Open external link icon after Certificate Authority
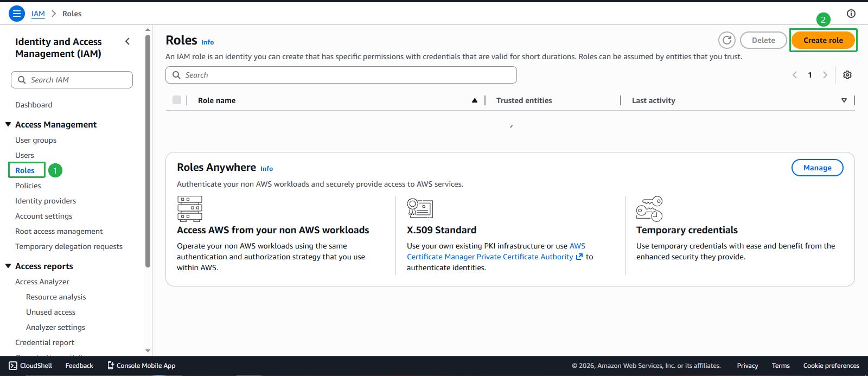This screenshot has height=376, width=868. 579,257
